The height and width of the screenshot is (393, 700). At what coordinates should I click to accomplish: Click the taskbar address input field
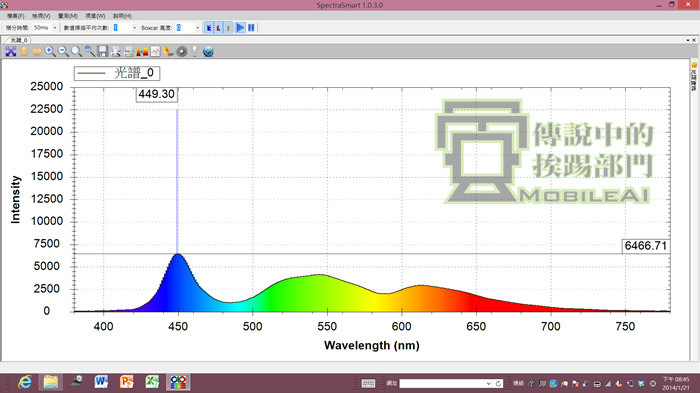446,383
